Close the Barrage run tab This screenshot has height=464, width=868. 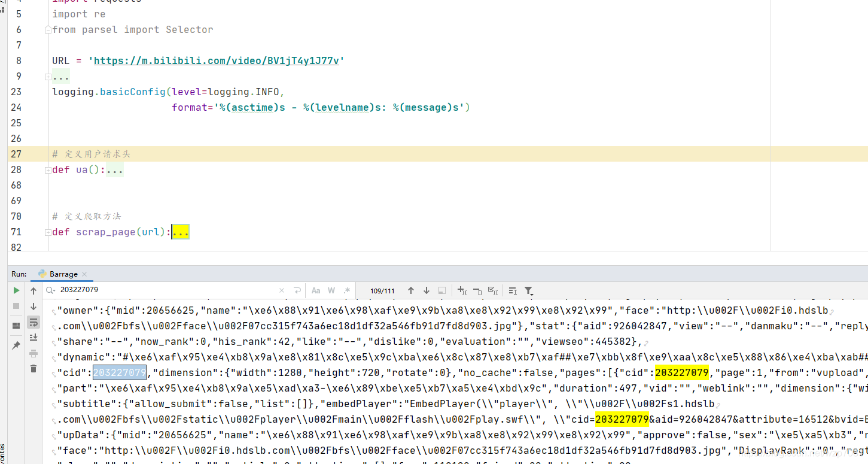point(84,274)
